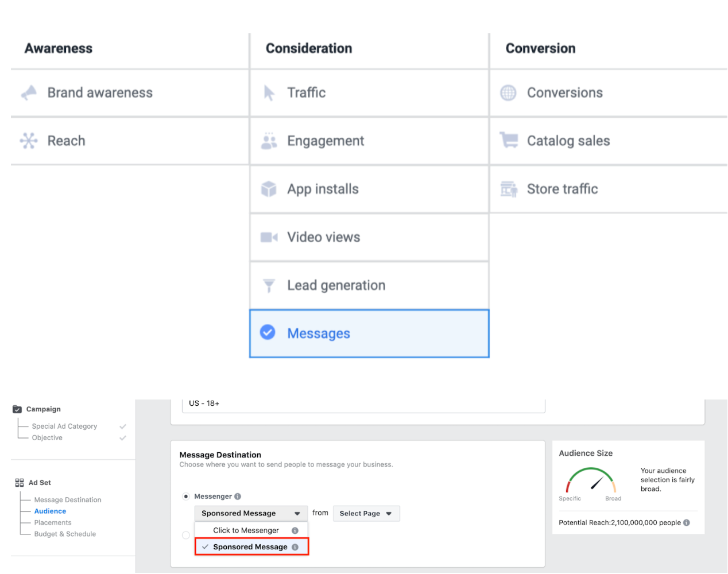Click the Catalog sales cart icon
This screenshot has width=728, height=574.
509,140
